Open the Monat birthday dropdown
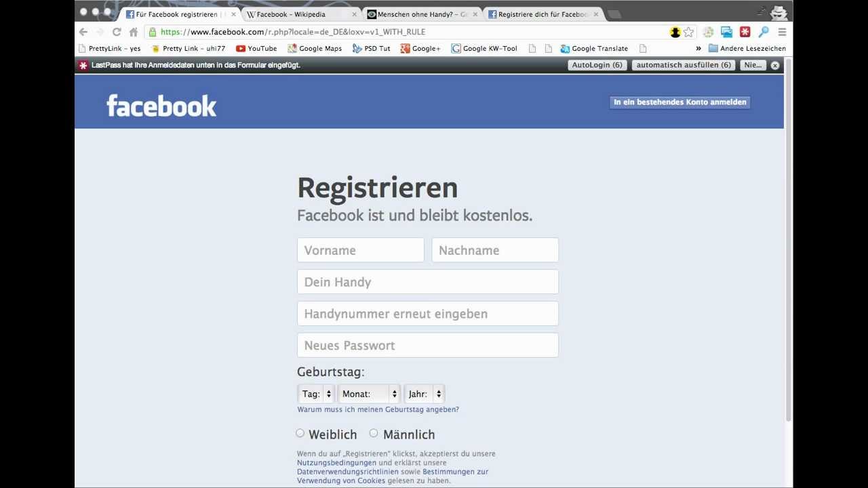 [368, 394]
